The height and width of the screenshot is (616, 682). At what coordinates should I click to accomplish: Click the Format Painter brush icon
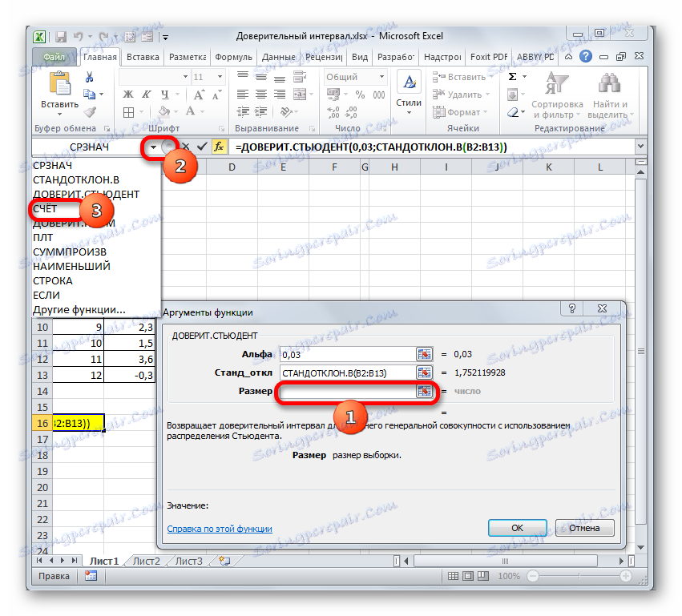click(x=90, y=112)
